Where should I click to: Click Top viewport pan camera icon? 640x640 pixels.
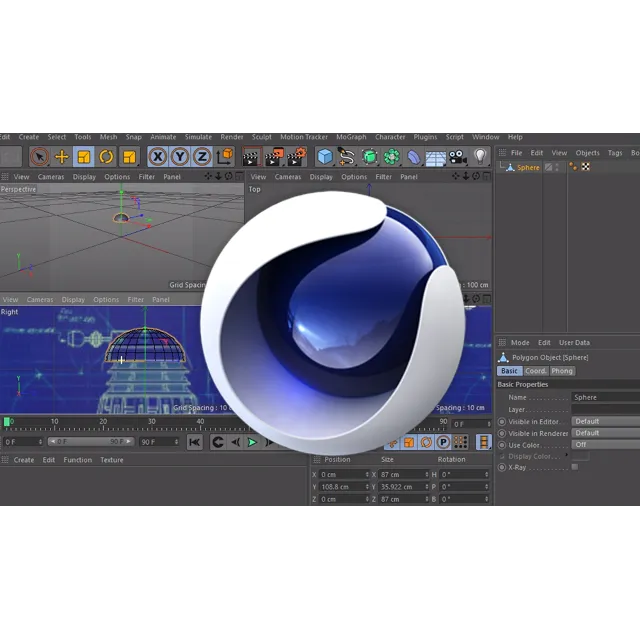[456, 176]
